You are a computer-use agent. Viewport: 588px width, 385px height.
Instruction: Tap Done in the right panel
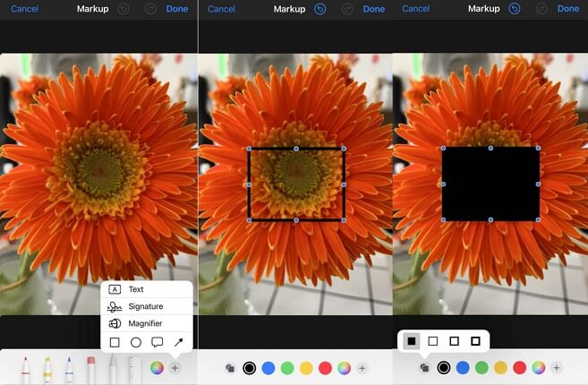tap(567, 9)
